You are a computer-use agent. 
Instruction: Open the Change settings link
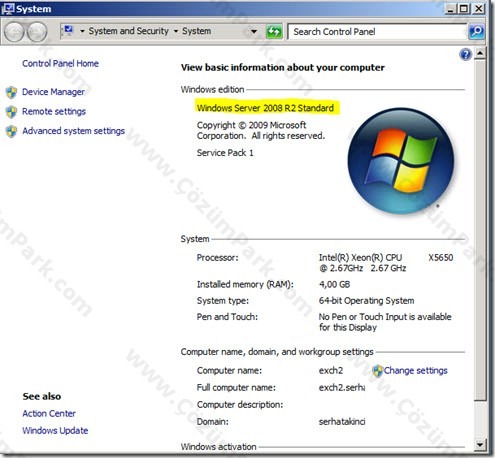click(415, 370)
